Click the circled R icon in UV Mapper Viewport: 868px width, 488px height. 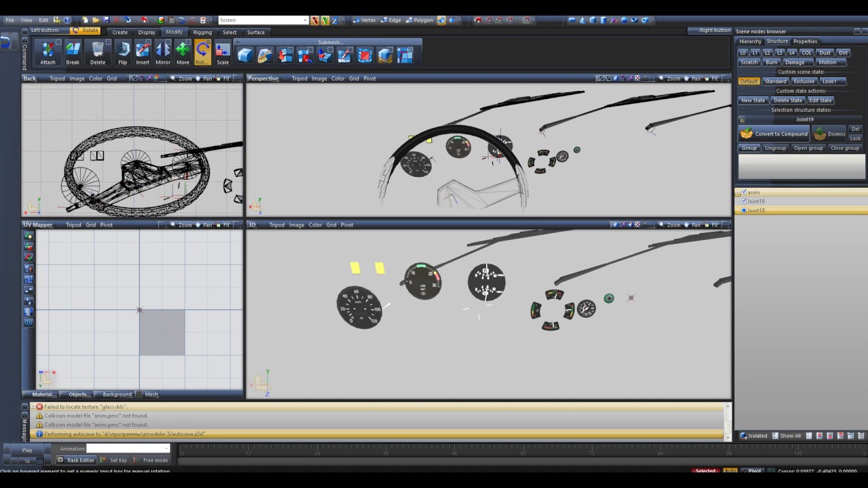(28, 322)
